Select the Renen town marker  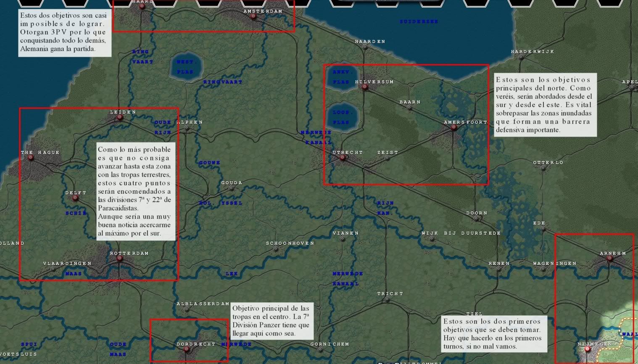(x=498, y=269)
